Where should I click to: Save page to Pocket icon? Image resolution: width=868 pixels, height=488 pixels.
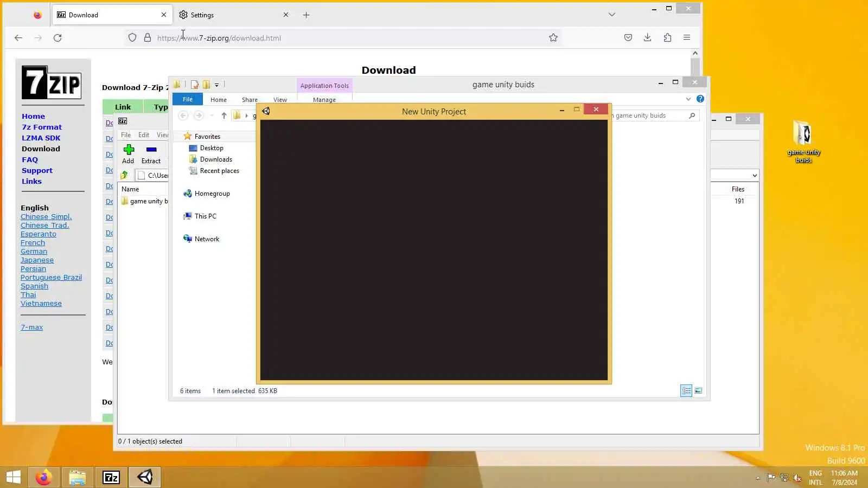coord(628,38)
